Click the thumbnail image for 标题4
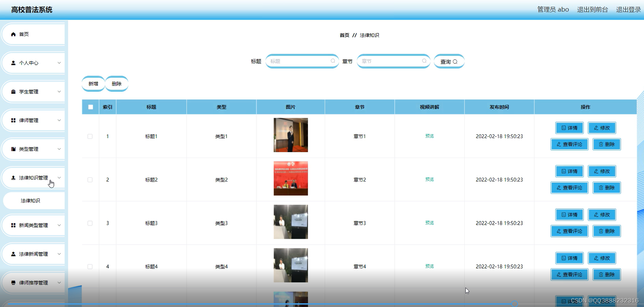The image size is (644, 307). click(x=290, y=265)
